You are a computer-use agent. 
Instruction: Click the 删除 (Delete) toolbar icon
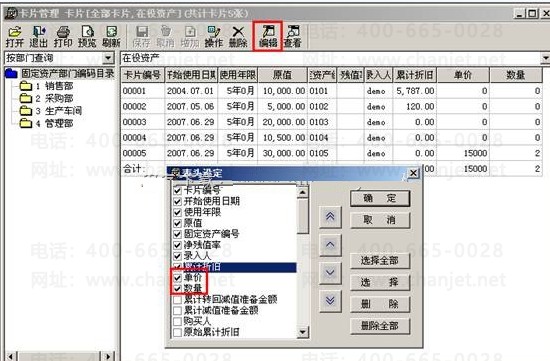click(238, 36)
